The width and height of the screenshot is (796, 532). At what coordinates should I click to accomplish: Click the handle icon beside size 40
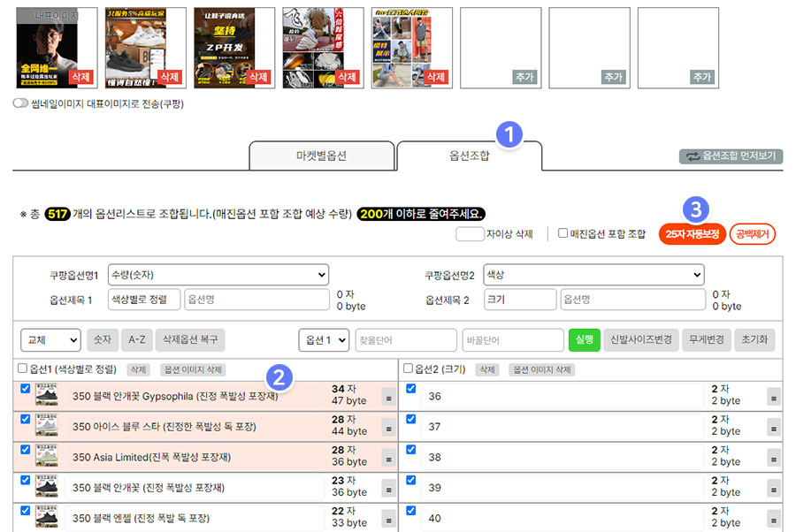[774, 518]
